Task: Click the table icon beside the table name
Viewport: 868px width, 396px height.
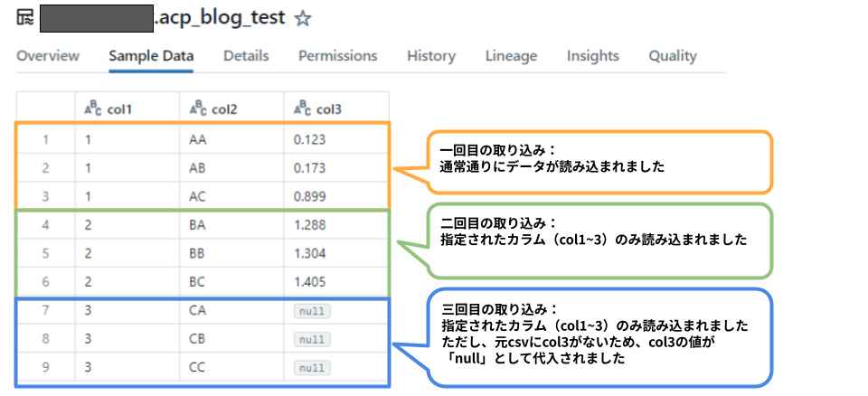Action: point(25,18)
